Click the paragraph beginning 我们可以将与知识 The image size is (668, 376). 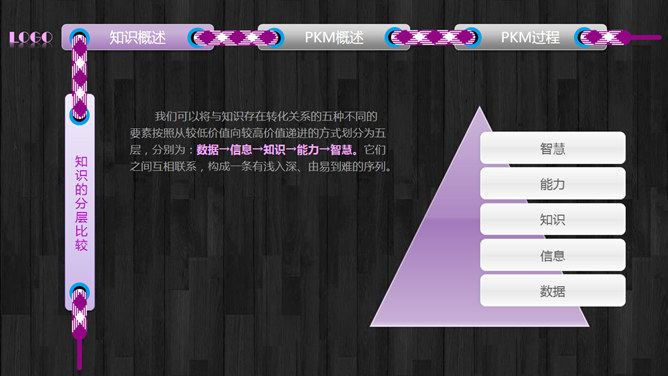pos(260,141)
